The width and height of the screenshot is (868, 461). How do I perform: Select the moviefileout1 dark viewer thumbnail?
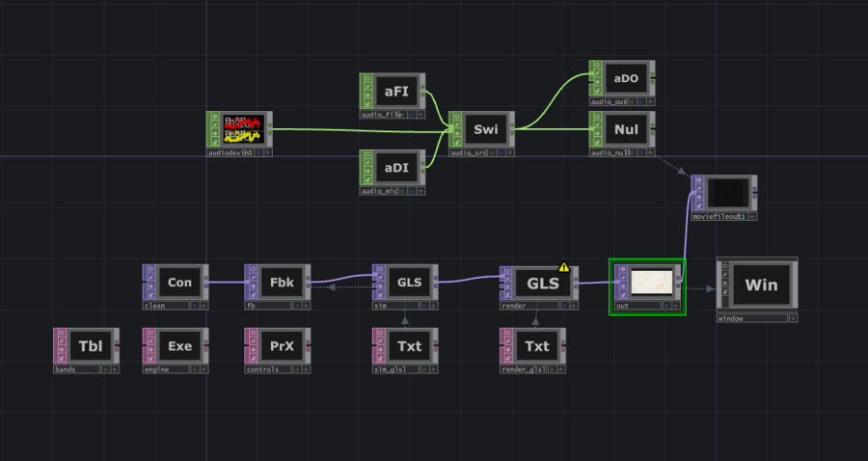728,193
